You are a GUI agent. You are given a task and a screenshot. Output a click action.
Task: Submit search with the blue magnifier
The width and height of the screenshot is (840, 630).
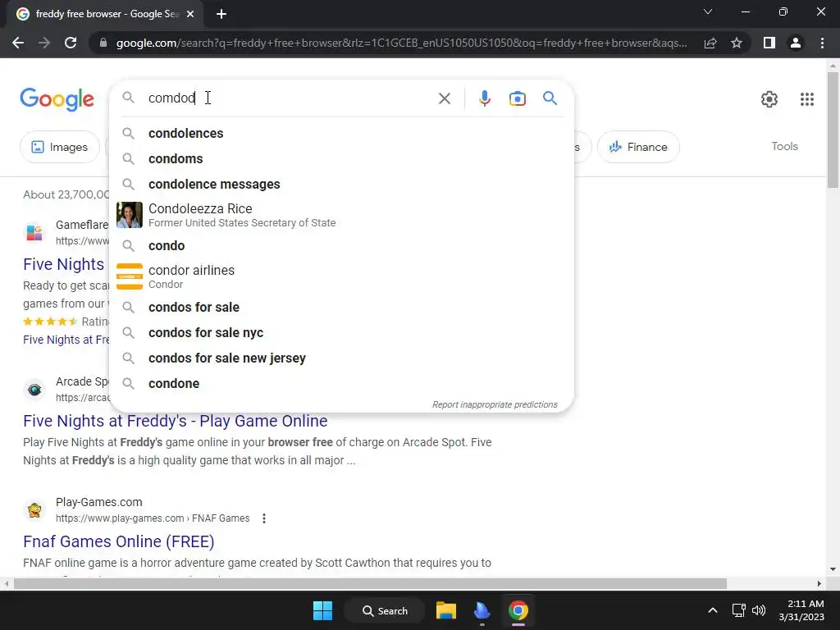pyautogui.click(x=550, y=98)
